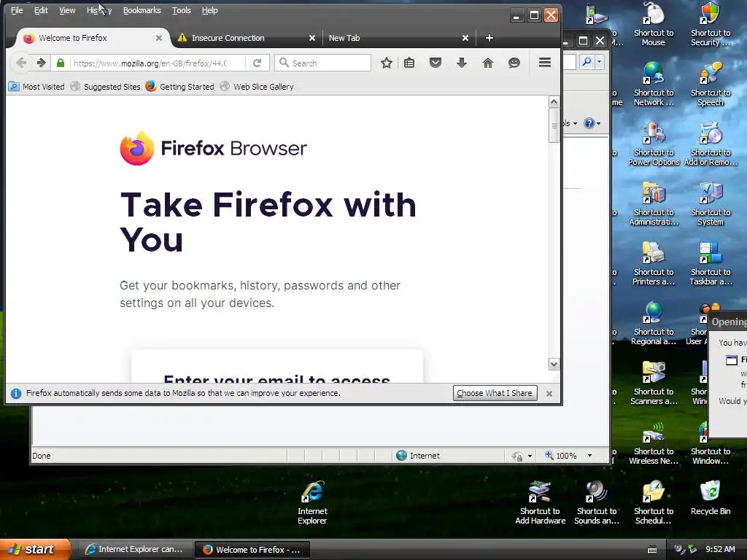Open Shortcut to Regional settings icon
This screenshot has width=747, height=560.
[654, 323]
